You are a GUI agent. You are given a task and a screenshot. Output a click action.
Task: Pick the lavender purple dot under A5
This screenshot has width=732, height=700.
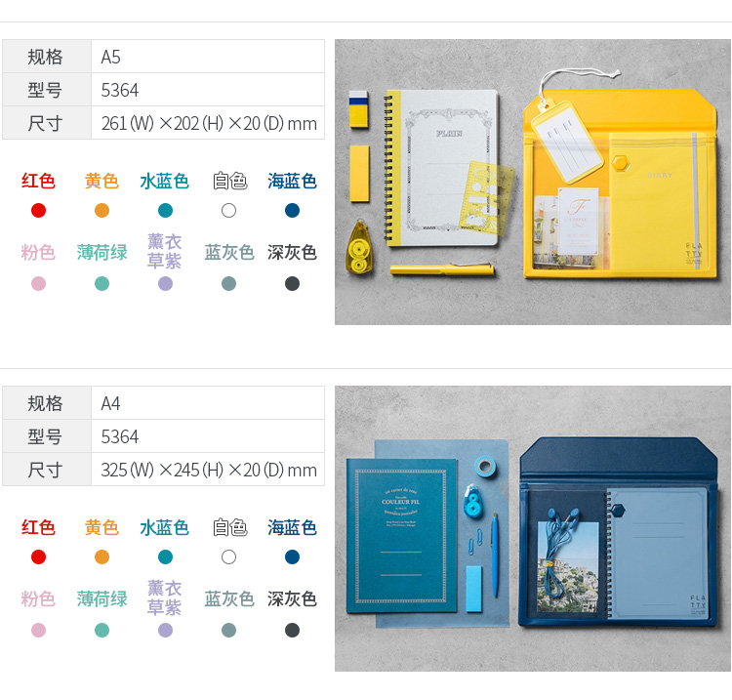tap(165, 283)
